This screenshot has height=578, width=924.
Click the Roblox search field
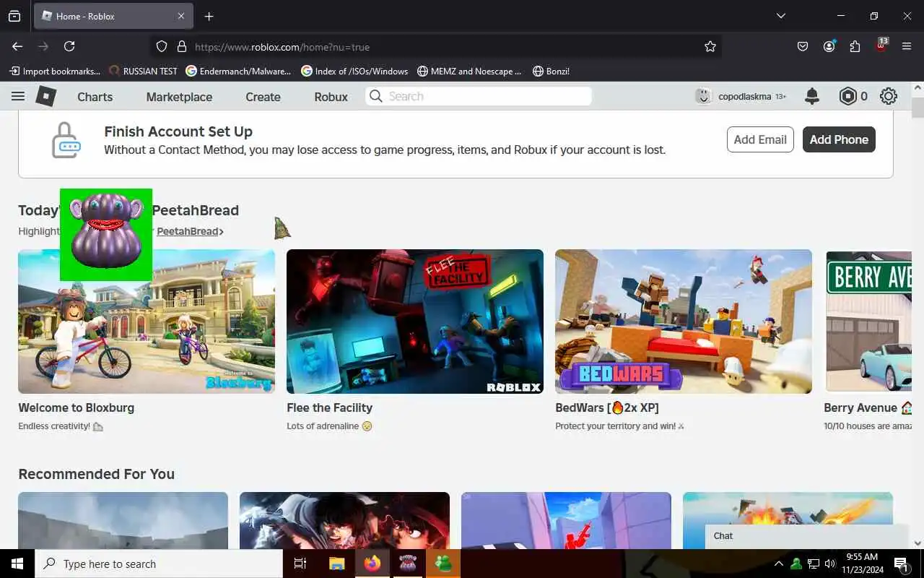(479, 96)
